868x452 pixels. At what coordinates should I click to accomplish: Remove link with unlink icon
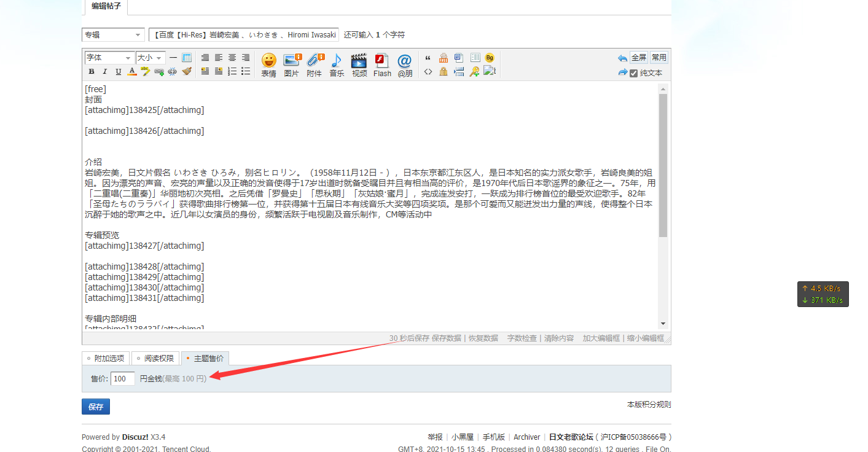point(173,71)
